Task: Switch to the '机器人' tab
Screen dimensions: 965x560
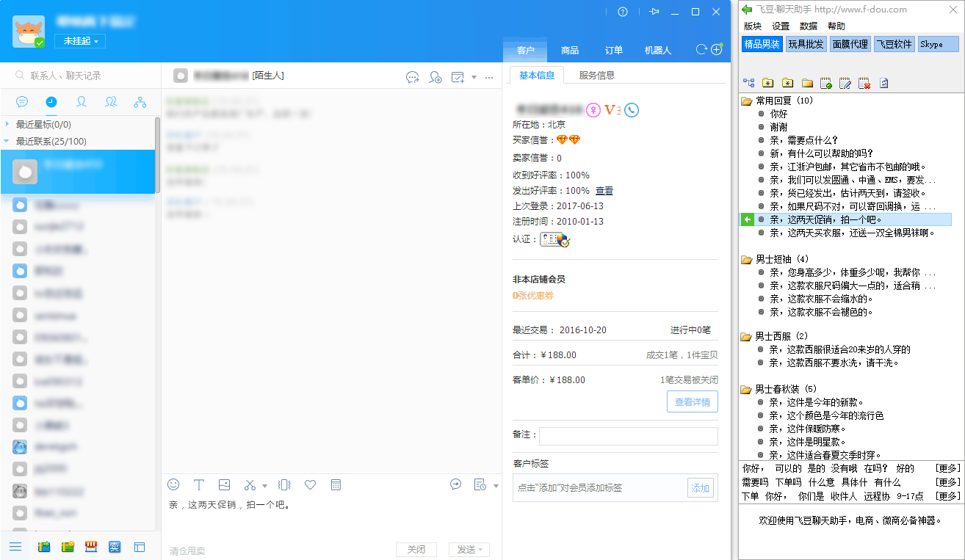Action: tap(658, 50)
